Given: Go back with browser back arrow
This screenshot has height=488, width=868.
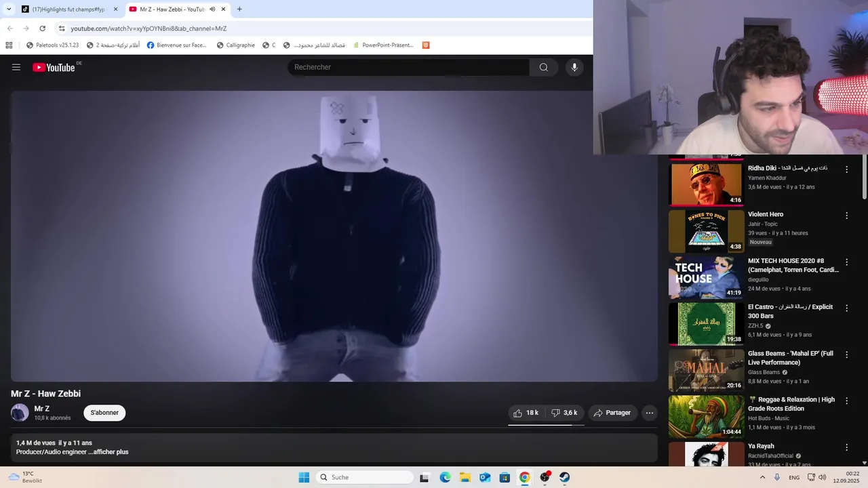Looking at the screenshot, I should pos(9,28).
